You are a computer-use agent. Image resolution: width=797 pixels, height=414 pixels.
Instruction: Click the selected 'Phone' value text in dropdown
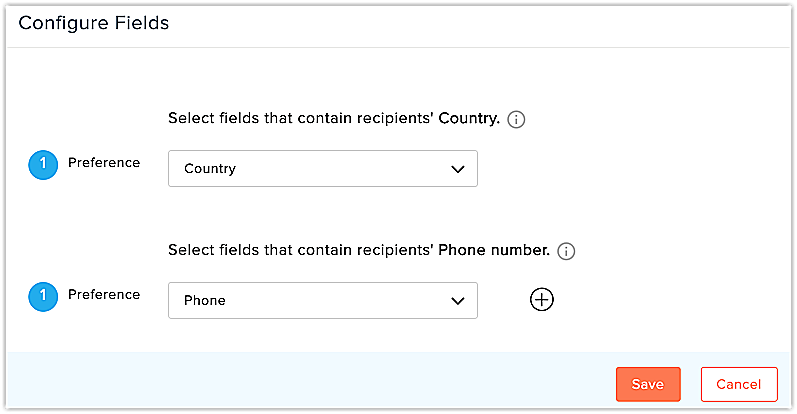[x=205, y=301]
